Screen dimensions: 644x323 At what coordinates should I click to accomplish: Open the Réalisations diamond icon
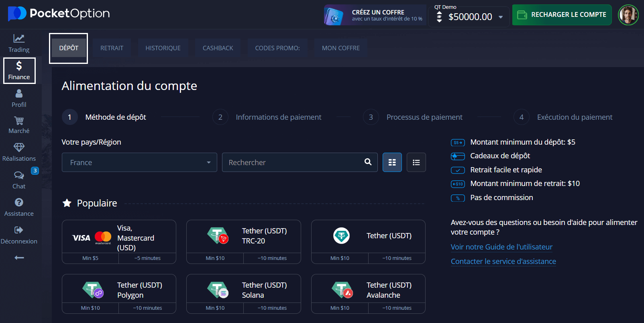pos(19,147)
